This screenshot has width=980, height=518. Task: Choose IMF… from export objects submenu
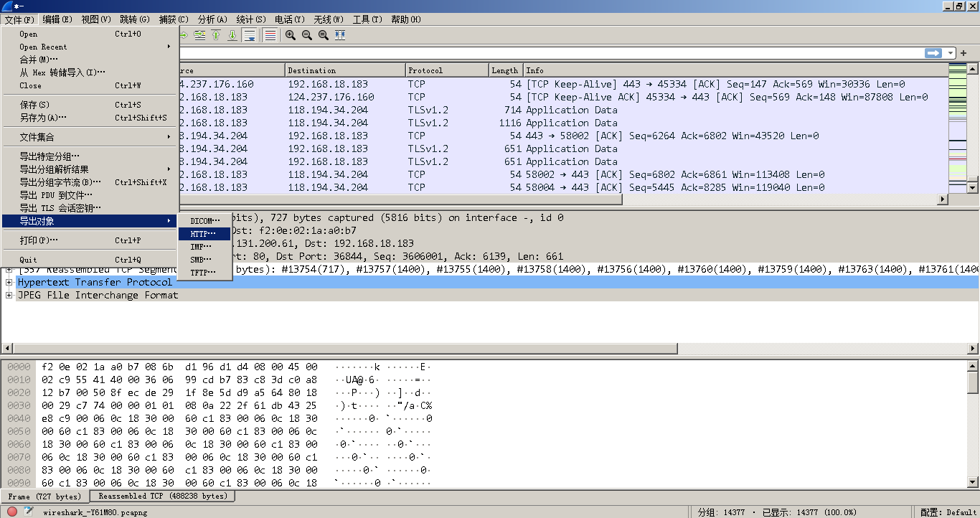tap(204, 247)
